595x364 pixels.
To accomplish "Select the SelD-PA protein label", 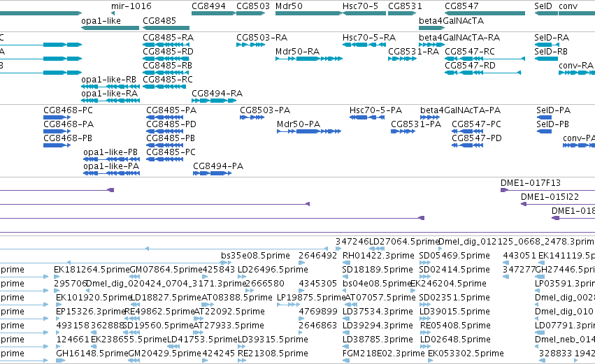I will point(553,110).
